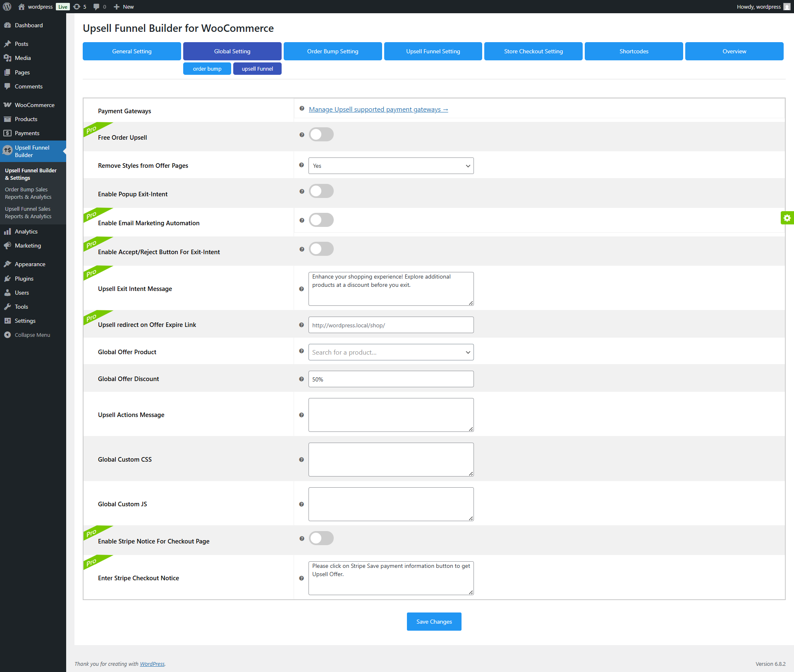Open Remove Styles from Offer Pages dropdown
Viewport: 794px width, 672px height.
click(x=391, y=166)
